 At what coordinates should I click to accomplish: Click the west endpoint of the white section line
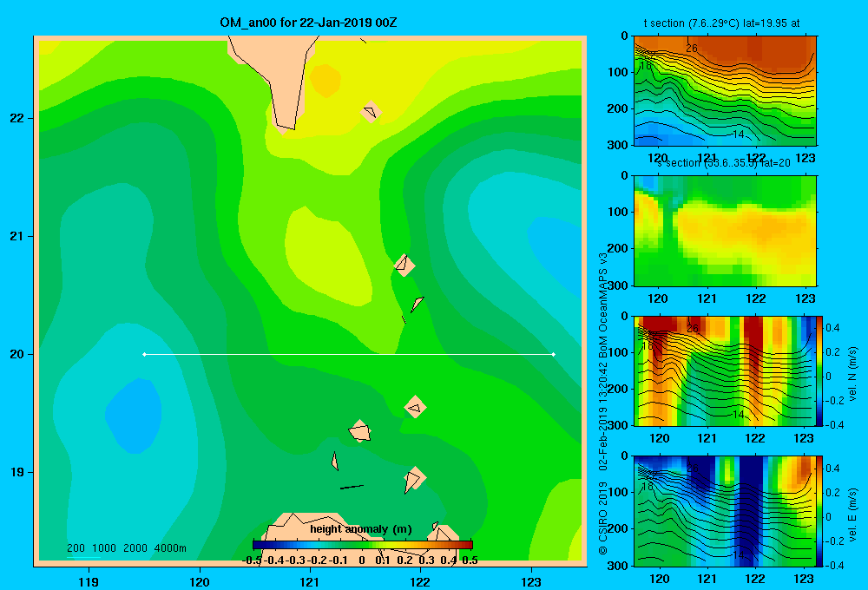coord(144,354)
